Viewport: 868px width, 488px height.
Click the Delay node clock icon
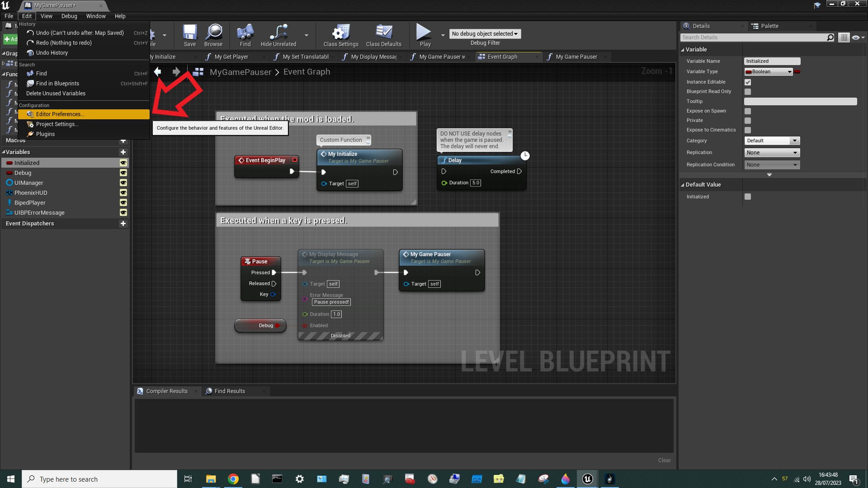[525, 155]
